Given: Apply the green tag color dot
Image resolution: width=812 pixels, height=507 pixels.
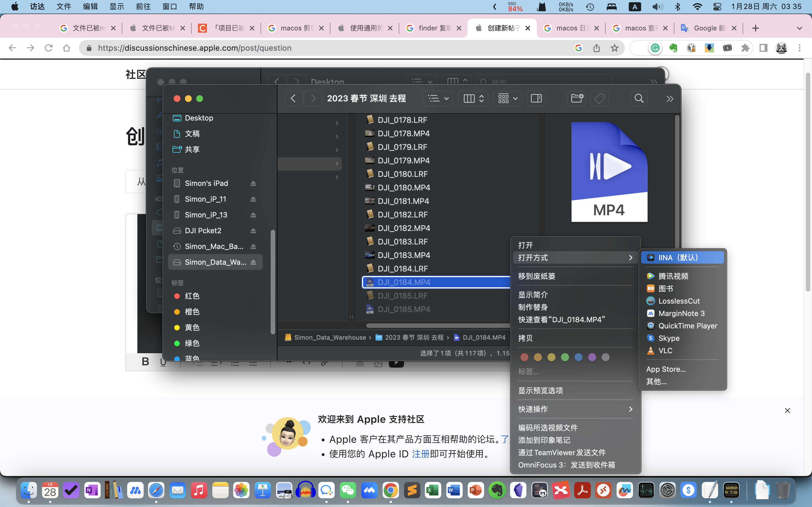Looking at the screenshot, I should click(565, 357).
